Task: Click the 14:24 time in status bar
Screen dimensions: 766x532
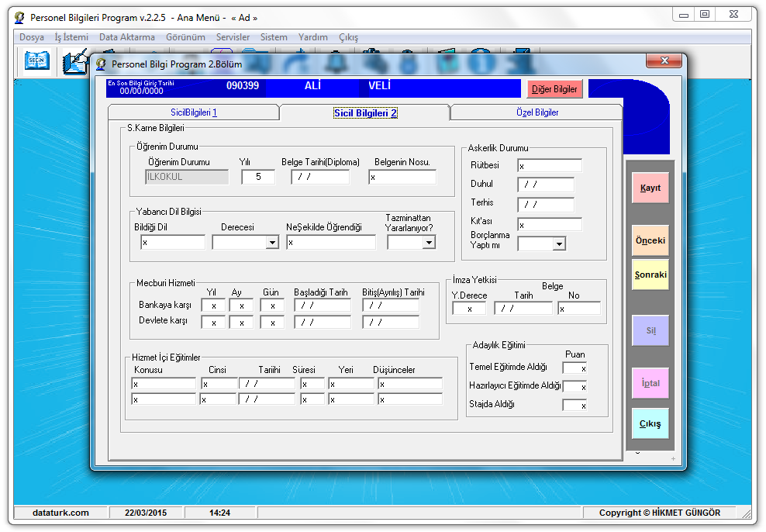Action: [x=220, y=513]
